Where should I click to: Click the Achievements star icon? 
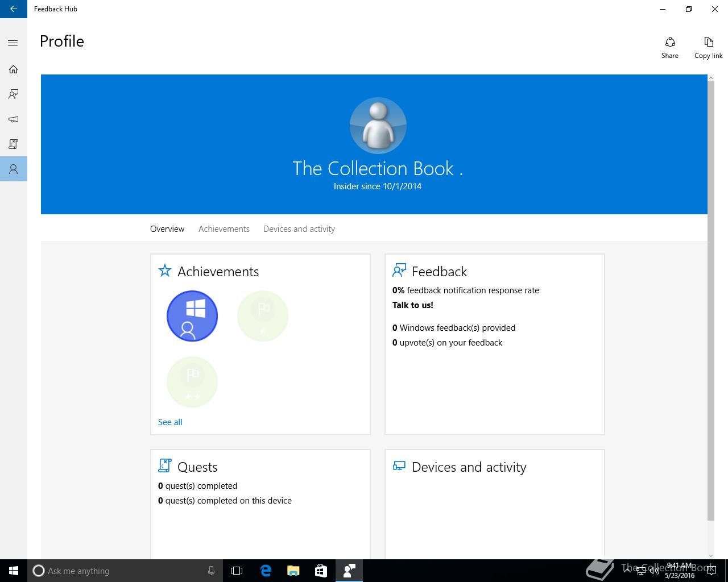[x=165, y=271]
